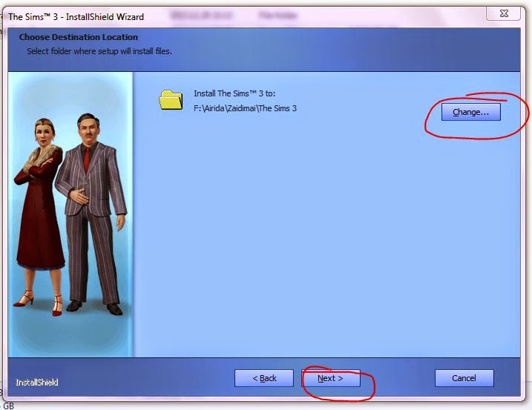The image size is (532, 410).
Task: Select the install path F:\Airida\Zaidimai\The Sims 3
Action: 245,108
